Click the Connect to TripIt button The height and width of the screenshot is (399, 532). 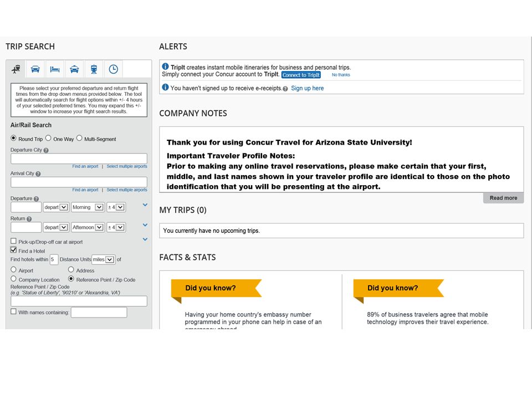[x=301, y=75]
